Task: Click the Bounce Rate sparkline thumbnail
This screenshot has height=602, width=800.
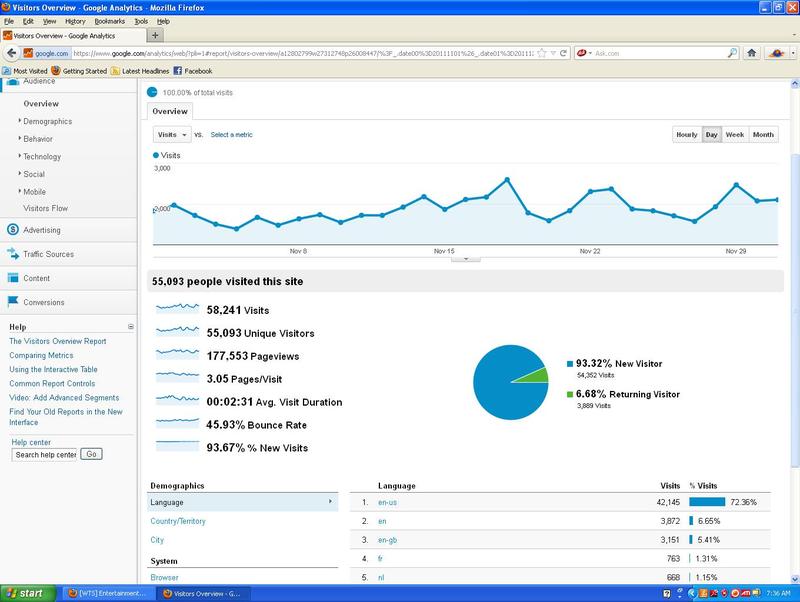Action: (177, 423)
